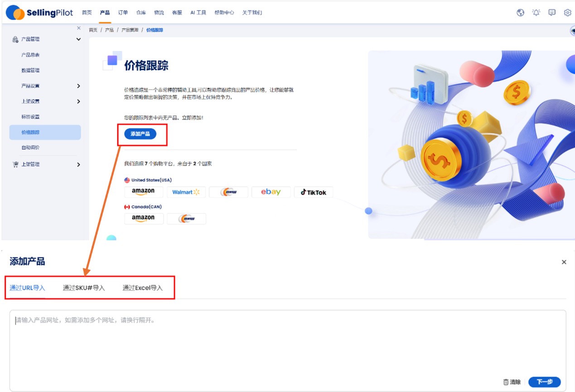Select the Canada Newegg platform logo
Screen dimensions: 575x392
186,218
